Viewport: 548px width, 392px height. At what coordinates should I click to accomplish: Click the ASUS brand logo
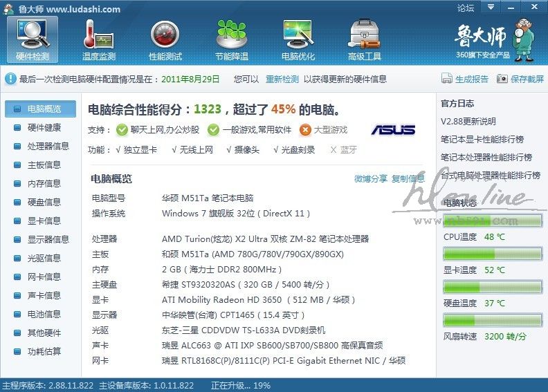pyautogui.click(x=393, y=130)
